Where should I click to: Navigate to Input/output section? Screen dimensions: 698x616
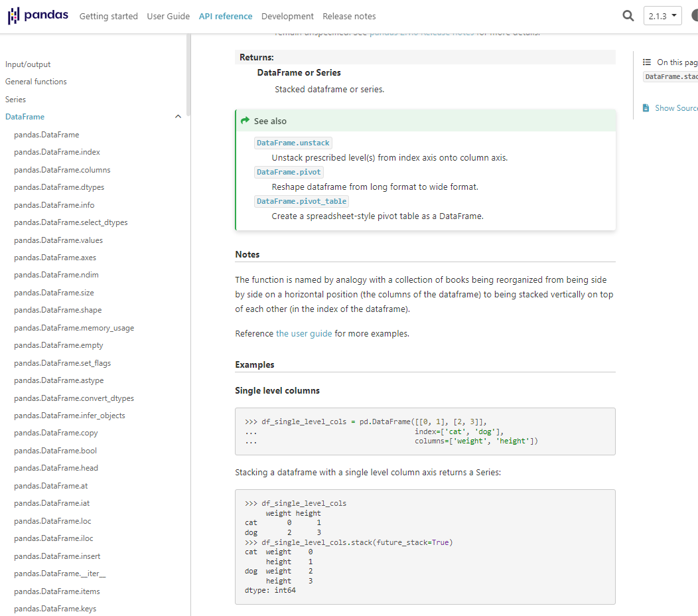click(28, 64)
